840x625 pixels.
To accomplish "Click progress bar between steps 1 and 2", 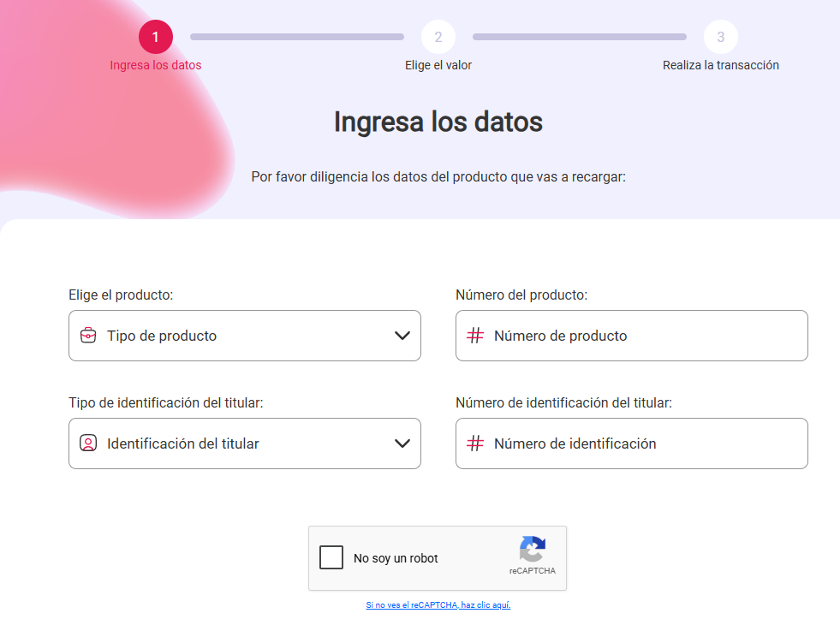I will coord(297,37).
